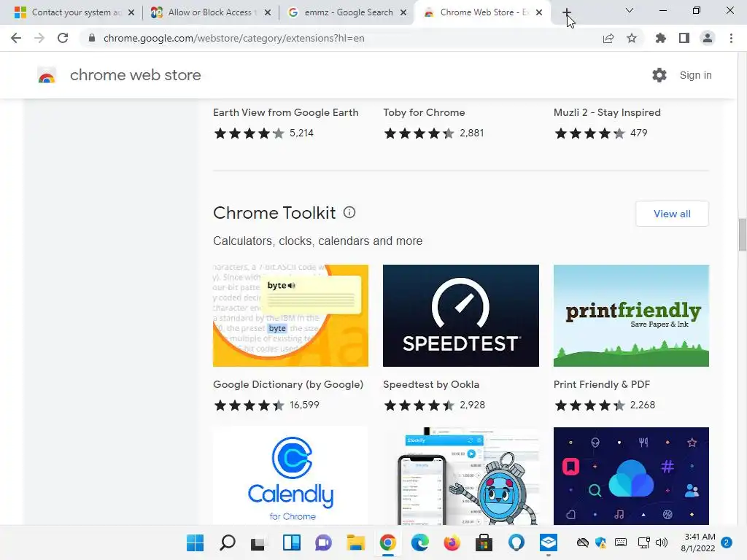Select the Chrome Web Store tab
Viewport: 747px width, 560px height.
[483, 12]
